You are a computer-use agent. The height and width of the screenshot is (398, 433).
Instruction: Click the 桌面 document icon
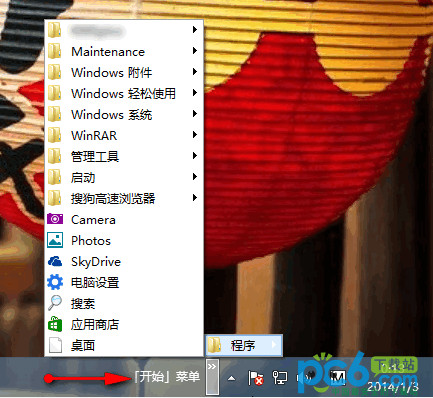coord(55,345)
